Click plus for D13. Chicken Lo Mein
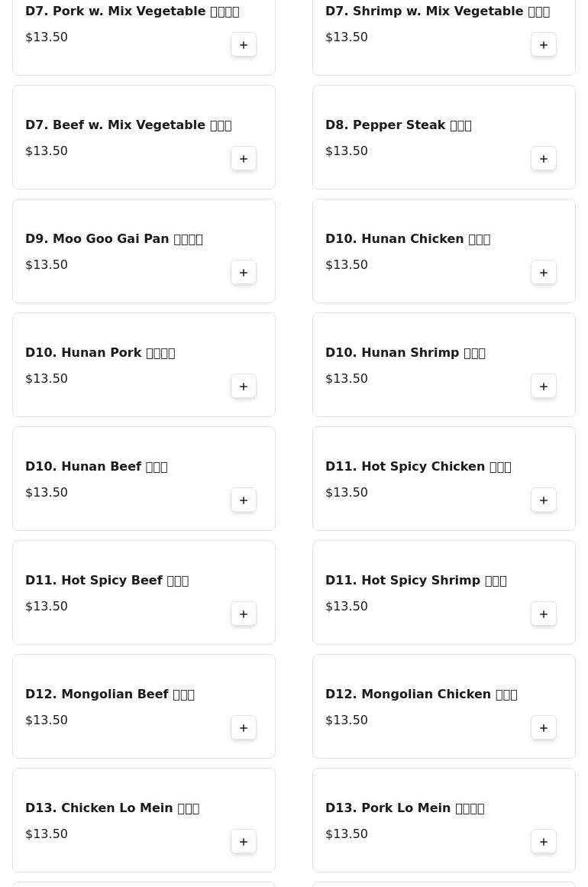Screen dimensions: 588x887 244,841
